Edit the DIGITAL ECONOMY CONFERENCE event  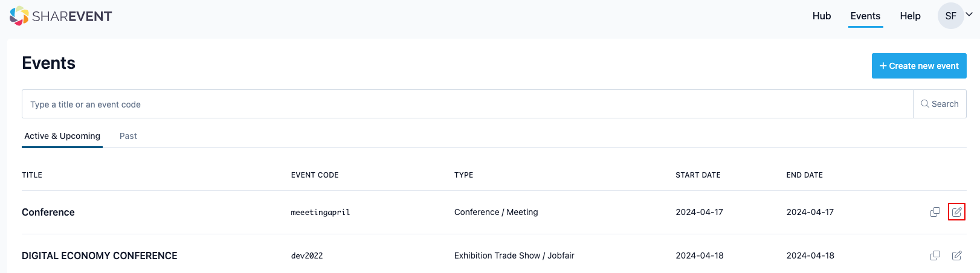[956, 255]
